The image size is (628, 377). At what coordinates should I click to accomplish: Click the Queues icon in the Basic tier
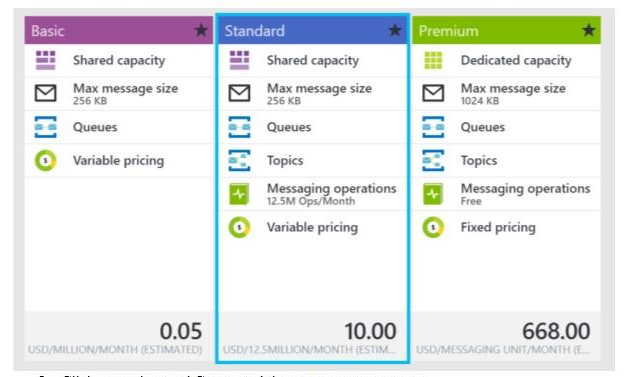[x=45, y=127]
